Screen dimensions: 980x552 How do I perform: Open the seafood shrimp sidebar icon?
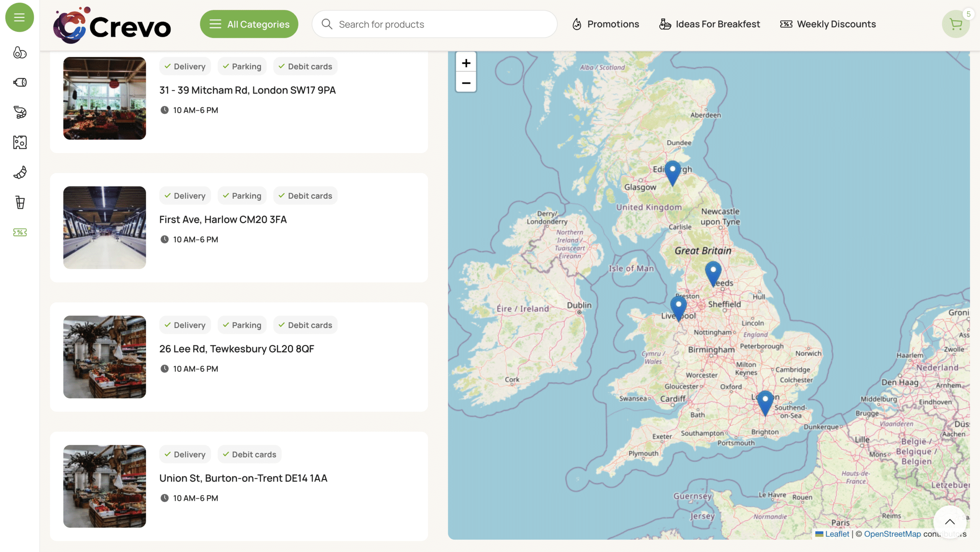coord(20,112)
